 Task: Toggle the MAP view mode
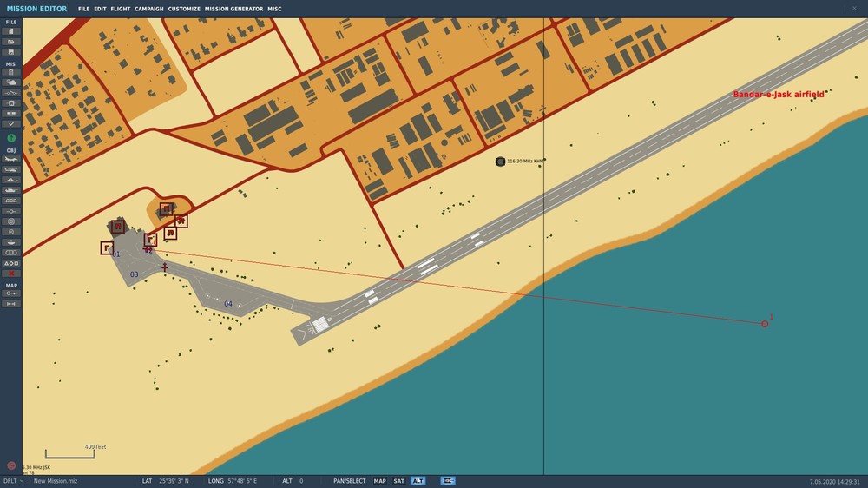380,481
